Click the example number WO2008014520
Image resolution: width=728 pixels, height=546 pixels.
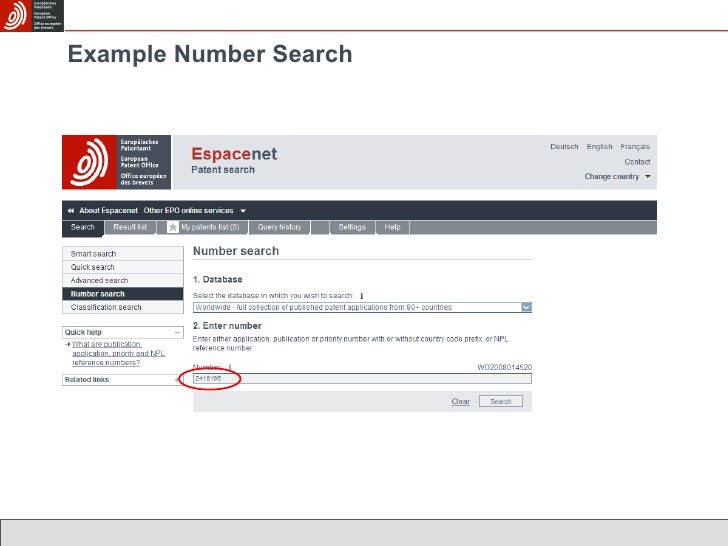505,367
